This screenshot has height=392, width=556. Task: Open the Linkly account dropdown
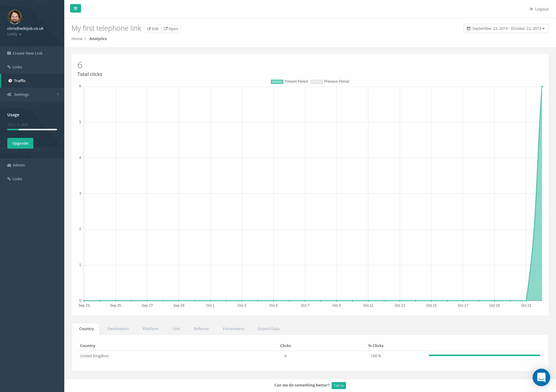point(14,34)
